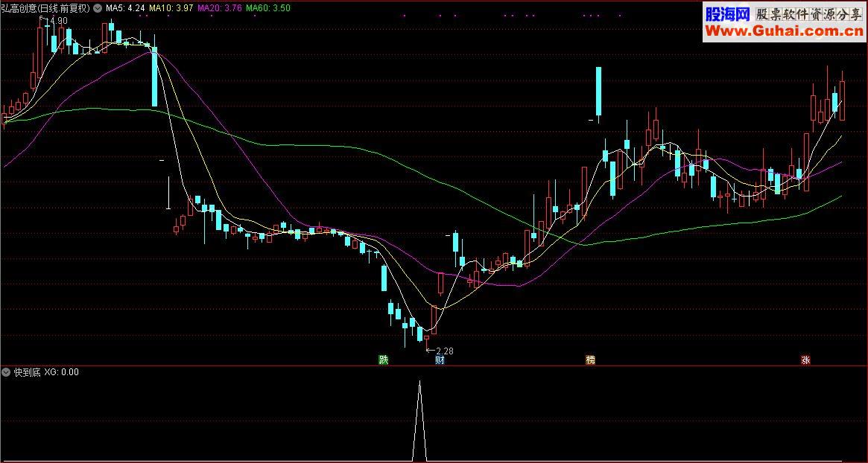The width and height of the screenshot is (868, 463).
Task: Click the white signal spike in 快到底 panel
Action: pyautogui.click(x=419, y=421)
